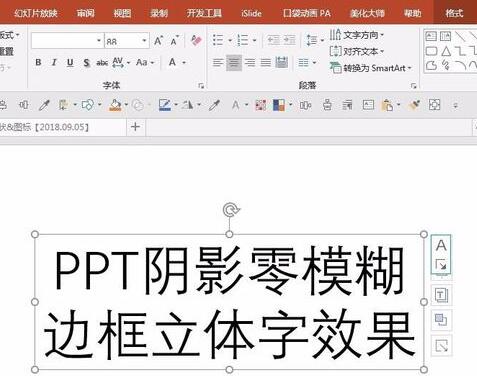Pick the horizontal text box shape in the gallery

pos(431,36)
